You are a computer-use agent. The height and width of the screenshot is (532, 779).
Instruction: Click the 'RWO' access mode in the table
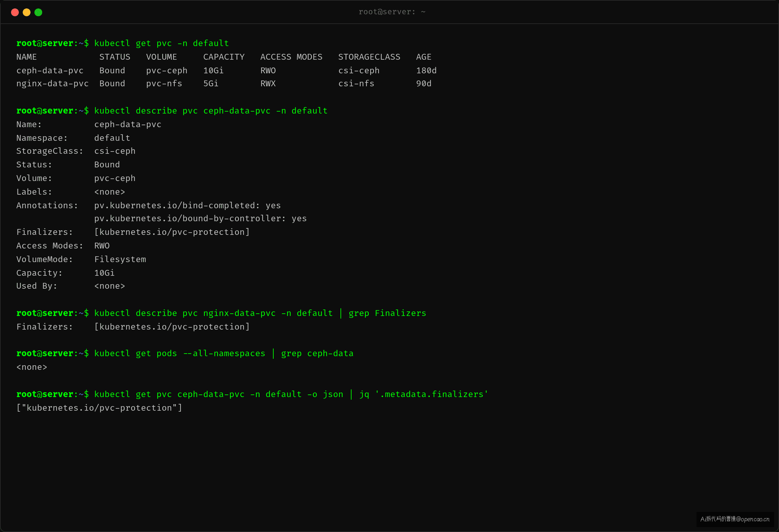click(268, 71)
